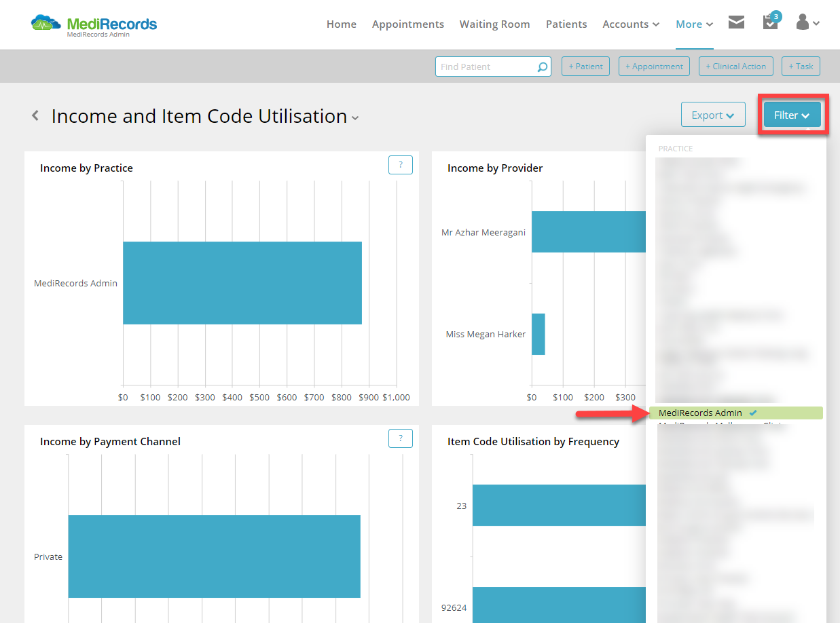
Task: Expand the More menu
Action: pyautogui.click(x=694, y=24)
